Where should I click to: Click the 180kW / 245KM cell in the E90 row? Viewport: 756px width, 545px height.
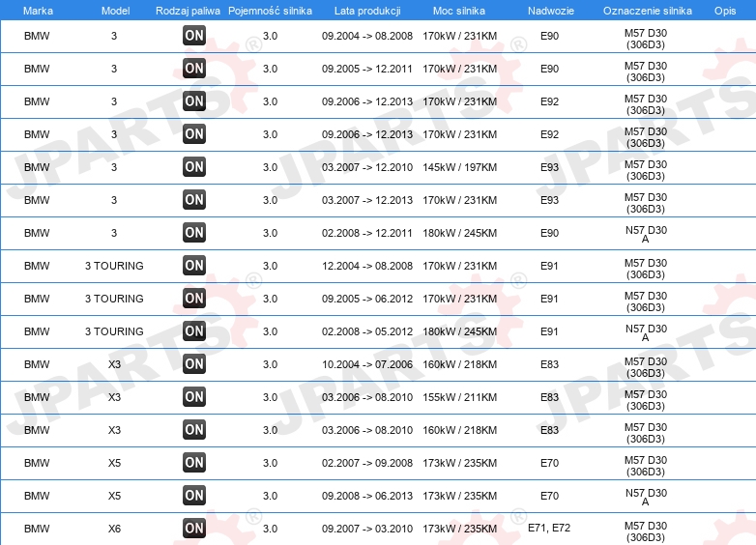[x=459, y=233]
